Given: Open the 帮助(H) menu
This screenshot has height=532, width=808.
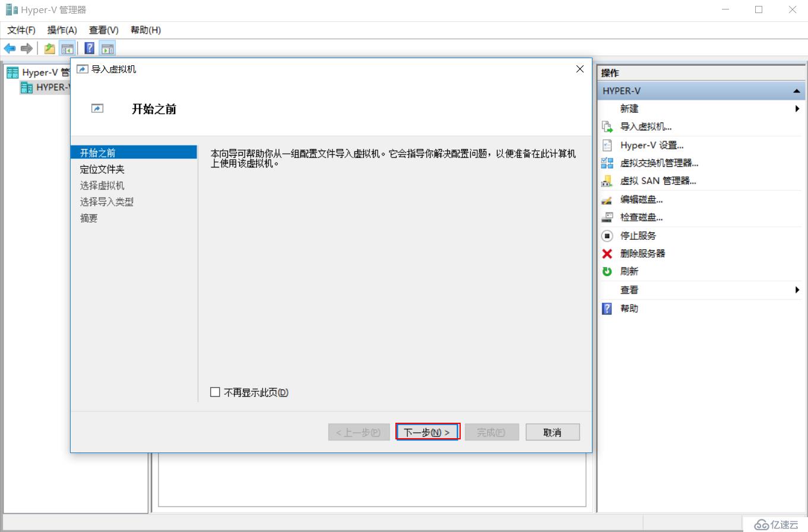Looking at the screenshot, I should (145, 30).
